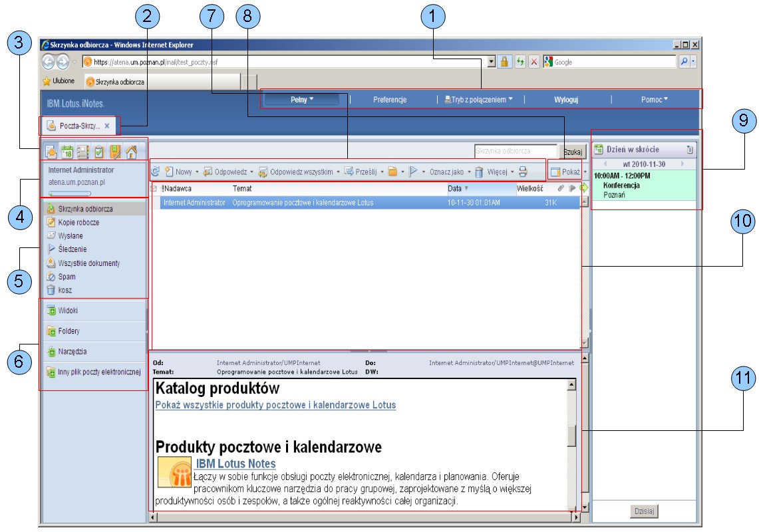The width and height of the screenshot is (759, 532).
Task: Open the To Do checklist icon
Action: click(98, 152)
